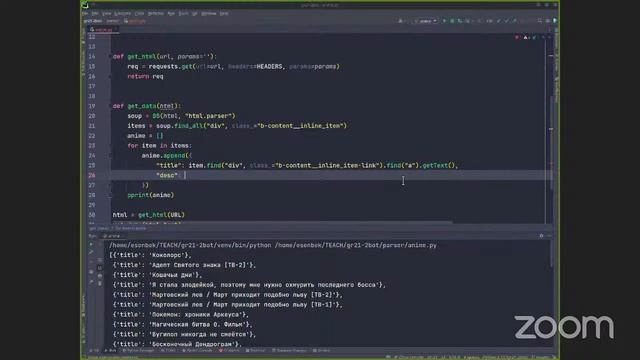Click the get_data function name

(142, 106)
